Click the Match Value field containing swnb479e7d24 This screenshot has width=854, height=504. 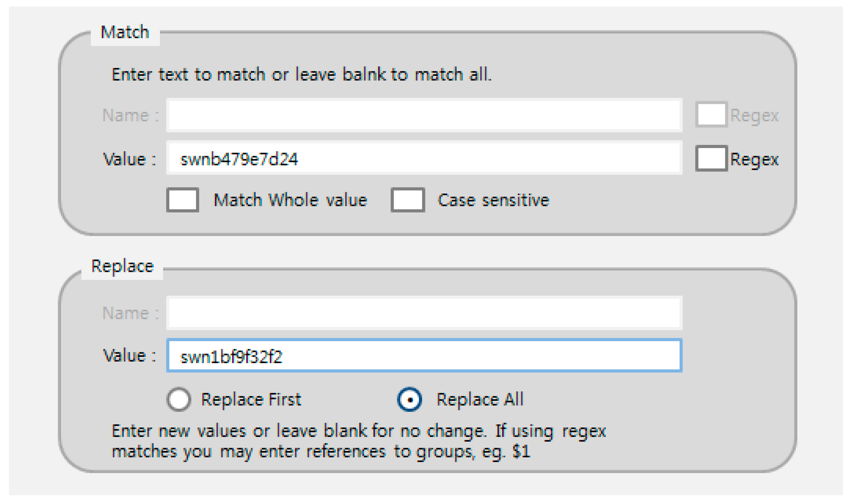pos(424,159)
